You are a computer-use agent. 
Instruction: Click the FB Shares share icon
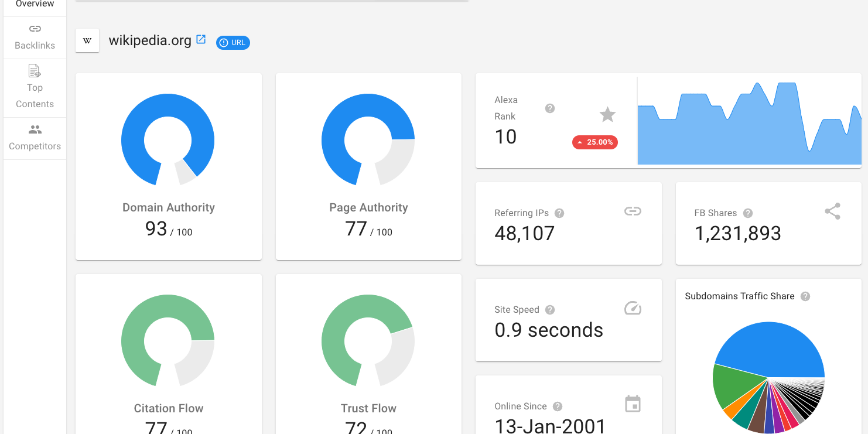click(x=832, y=211)
